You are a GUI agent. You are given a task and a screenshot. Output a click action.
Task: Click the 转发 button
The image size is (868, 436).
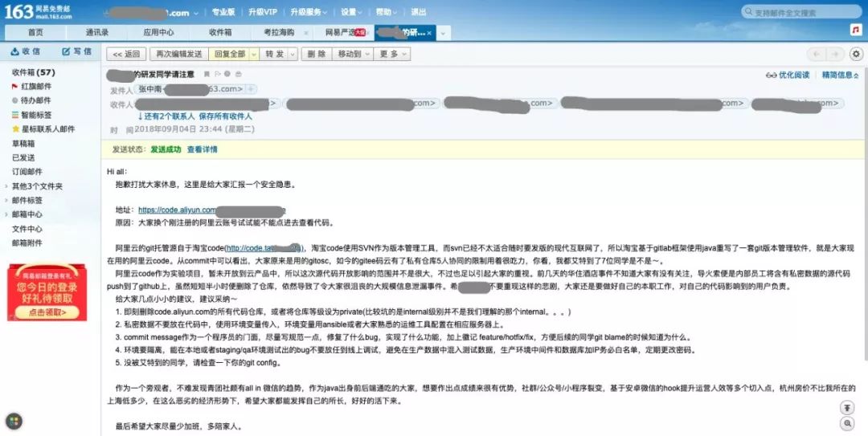[x=274, y=55]
